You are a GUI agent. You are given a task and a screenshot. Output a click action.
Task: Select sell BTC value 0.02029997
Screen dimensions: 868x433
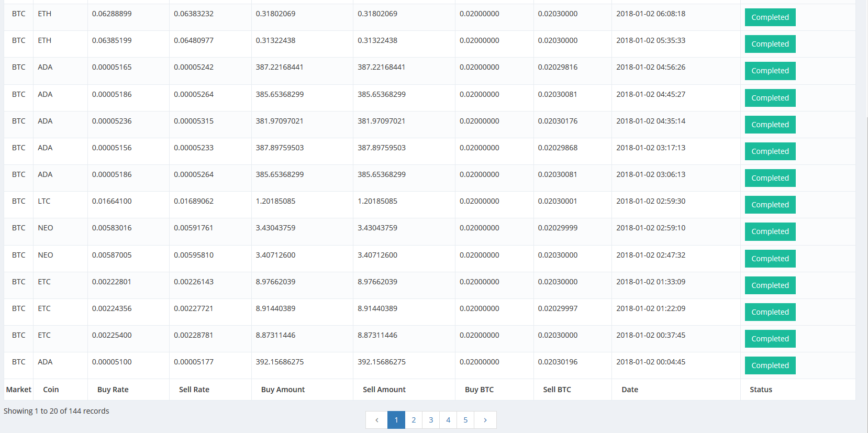coord(558,308)
